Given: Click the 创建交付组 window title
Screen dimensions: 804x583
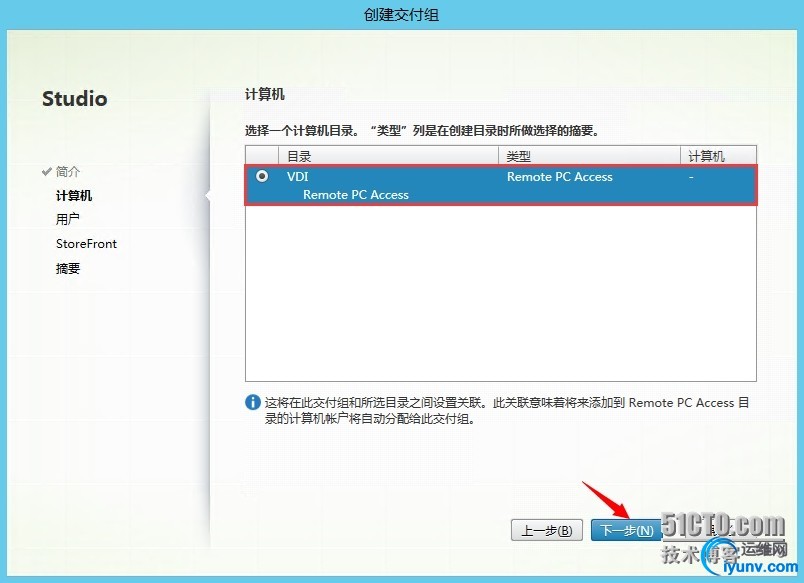Looking at the screenshot, I should coord(401,14).
